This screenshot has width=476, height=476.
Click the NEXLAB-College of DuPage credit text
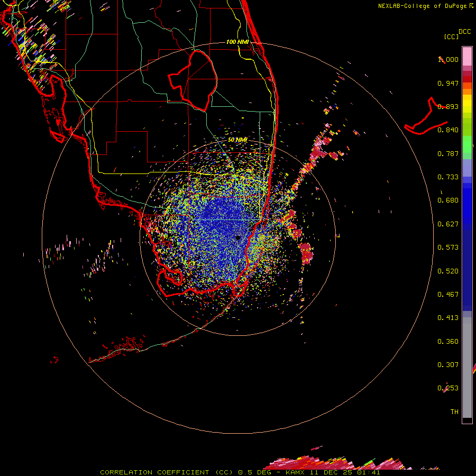425,6
